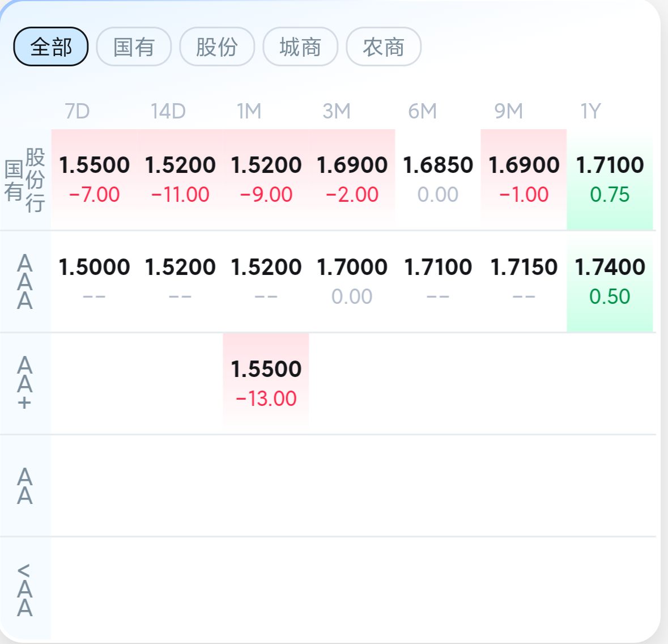Switch to the 城商 filter tab
The width and height of the screenshot is (668, 644).
(x=300, y=46)
